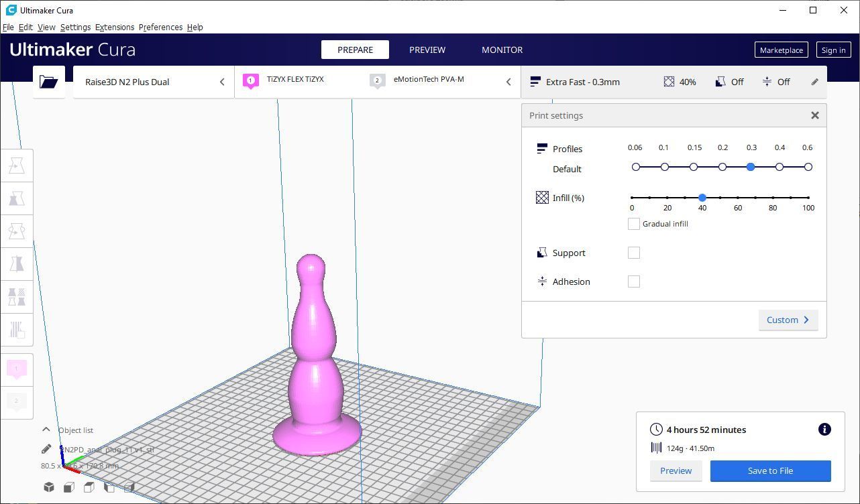The width and height of the screenshot is (860, 504).
Task: Open the Edit menu
Action: point(25,27)
